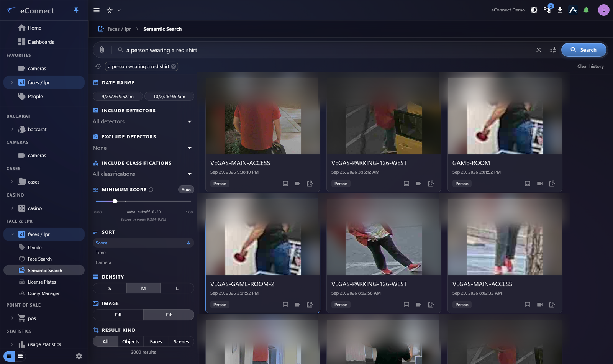Viewport: 613px width, 364px height.
Task: Click the pin sidebar icon
Action: pyautogui.click(x=76, y=10)
